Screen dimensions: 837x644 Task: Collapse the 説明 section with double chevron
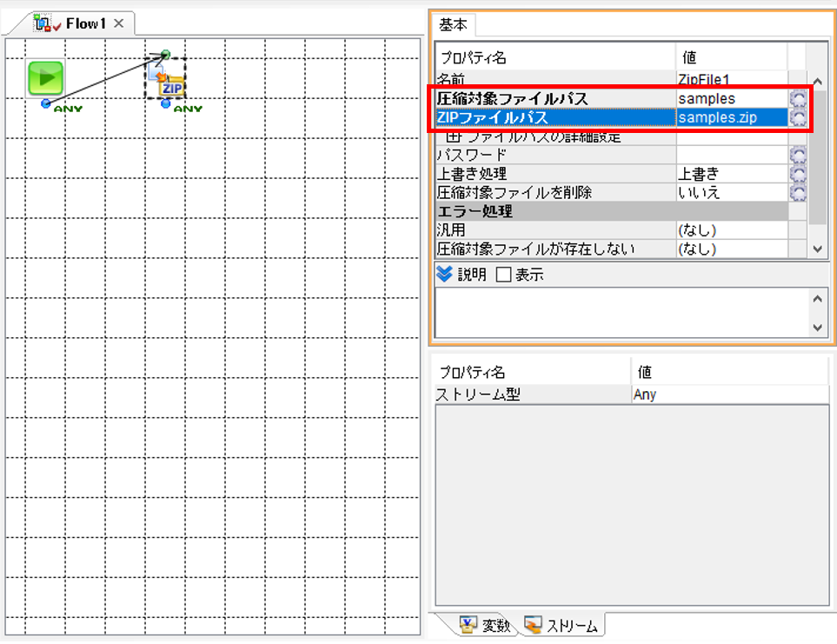point(444,274)
